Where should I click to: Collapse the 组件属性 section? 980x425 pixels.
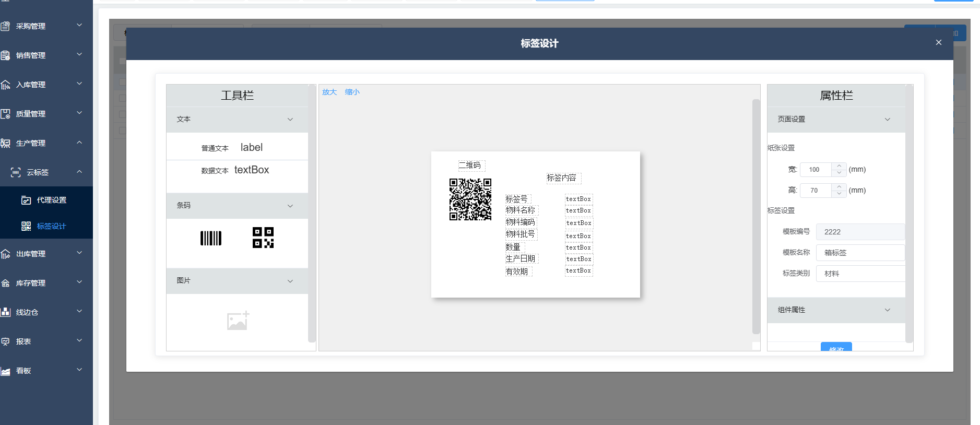[887, 310]
